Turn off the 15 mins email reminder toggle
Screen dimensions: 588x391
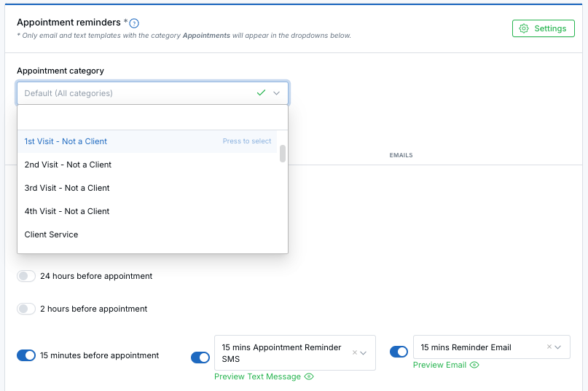point(399,352)
